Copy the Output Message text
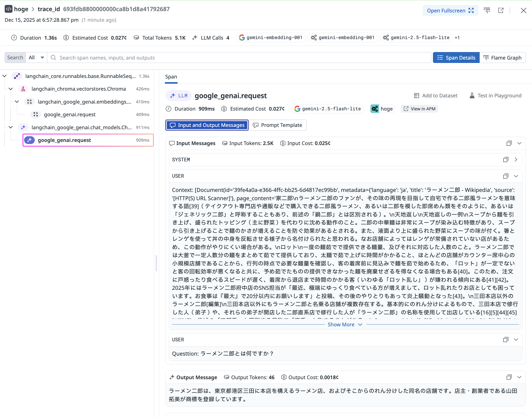 (509, 377)
